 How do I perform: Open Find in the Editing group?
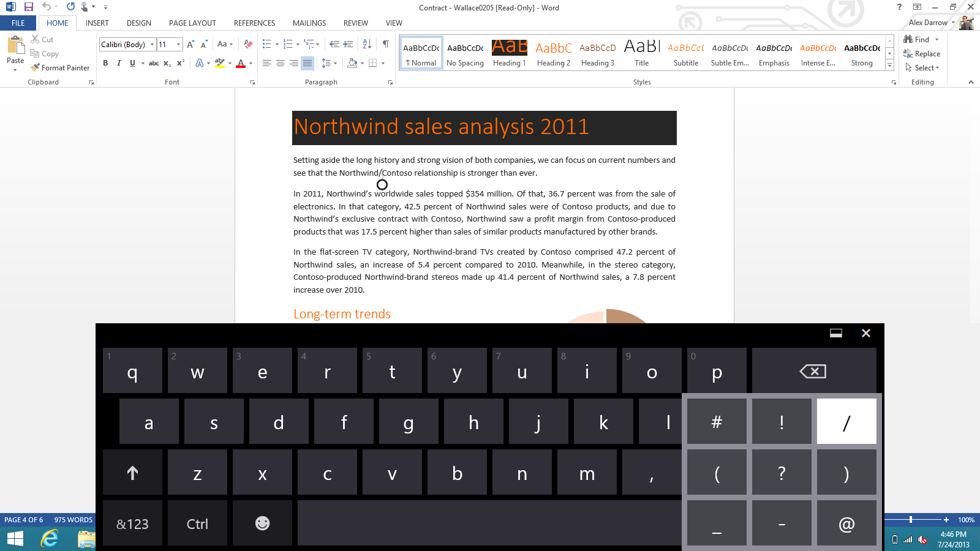point(917,39)
